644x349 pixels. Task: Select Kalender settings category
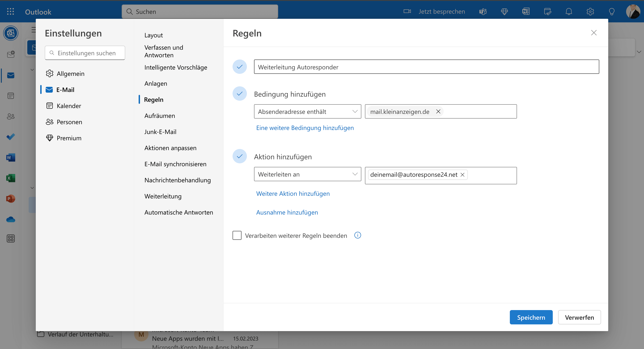[x=64, y=106]
